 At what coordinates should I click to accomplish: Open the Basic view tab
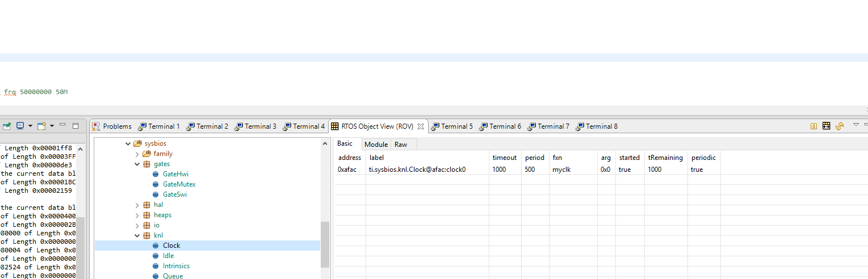pos(345,144)
